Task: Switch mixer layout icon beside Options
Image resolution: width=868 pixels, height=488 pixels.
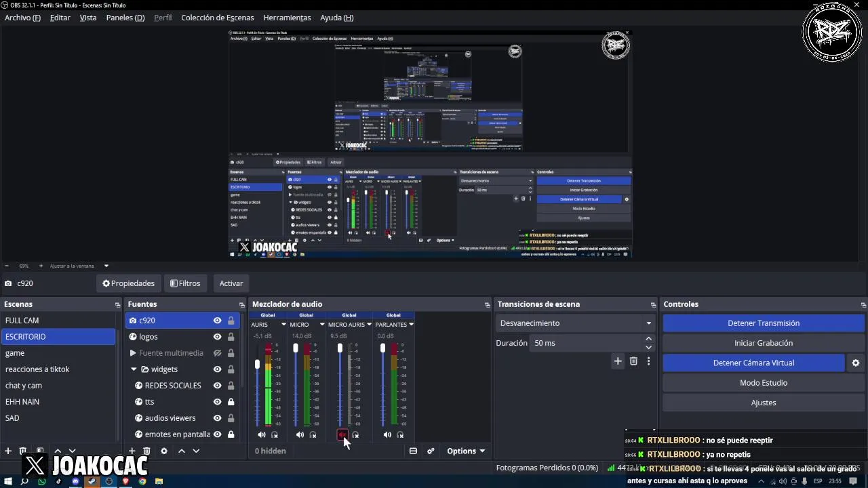Action: pyautogui.click(x=413, y=451)
